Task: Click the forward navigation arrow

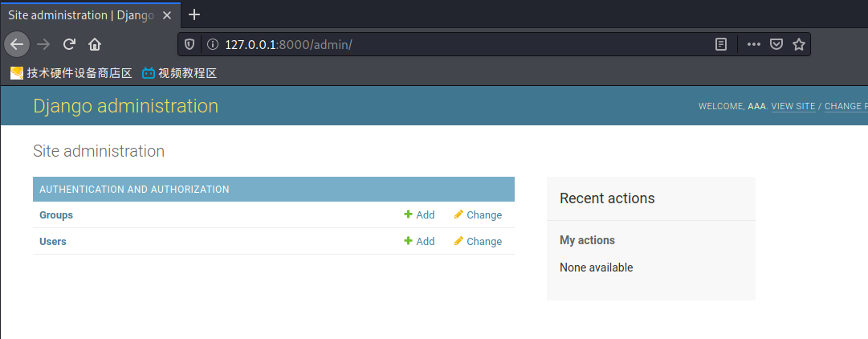Action: click(x=43, y=44)
